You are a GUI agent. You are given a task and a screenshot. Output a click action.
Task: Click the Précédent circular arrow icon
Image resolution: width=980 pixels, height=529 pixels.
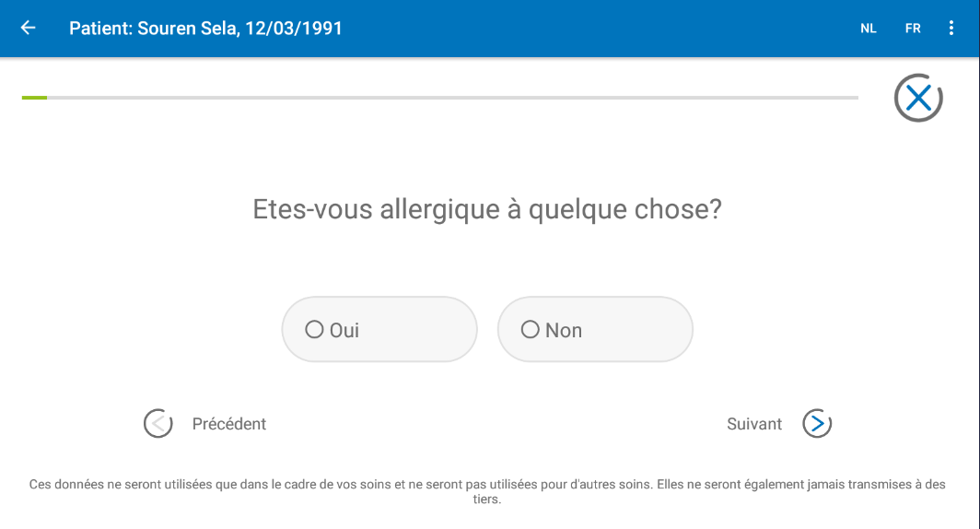158,424
